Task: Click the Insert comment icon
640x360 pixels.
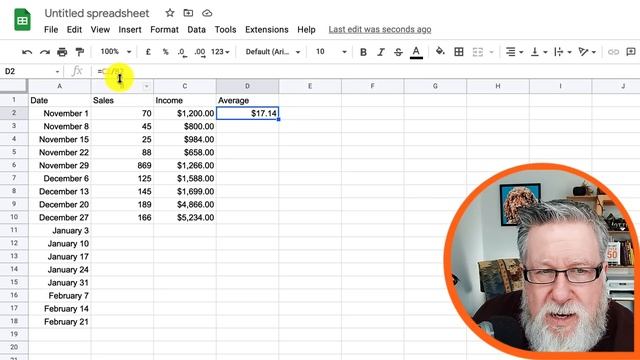Action: (631, 52)
